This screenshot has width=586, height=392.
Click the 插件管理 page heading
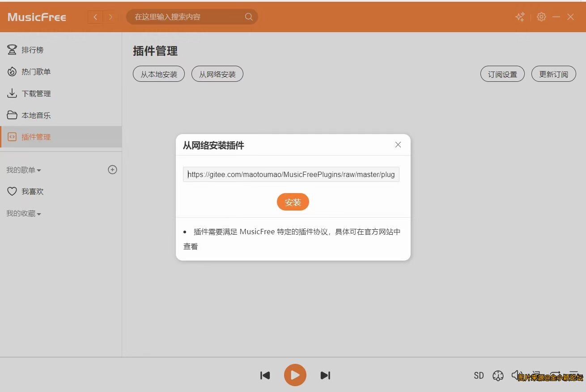coord(155,51)
